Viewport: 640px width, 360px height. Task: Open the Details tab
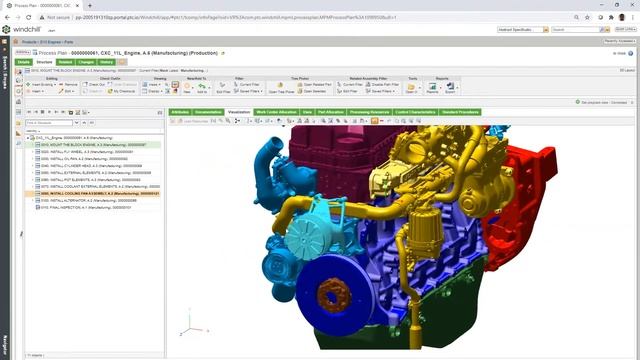click(x=23, y=62)
